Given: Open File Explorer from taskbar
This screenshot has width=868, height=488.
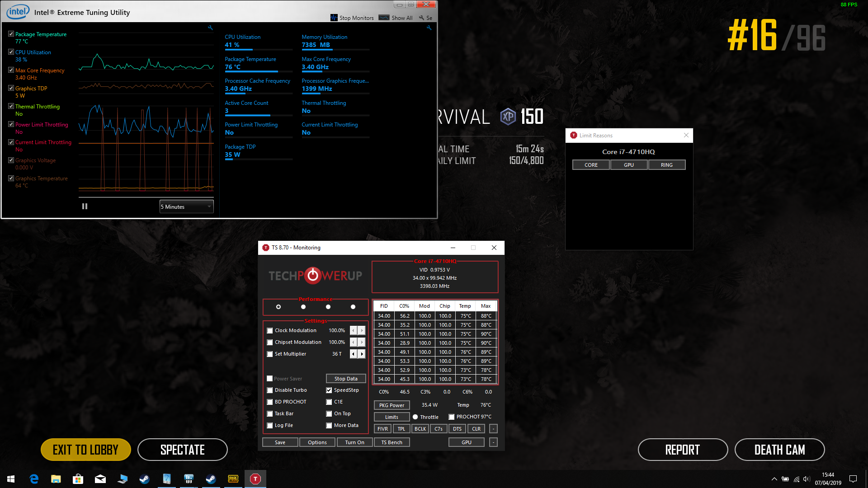Looking at the screenshot, I should pos(56,479).
